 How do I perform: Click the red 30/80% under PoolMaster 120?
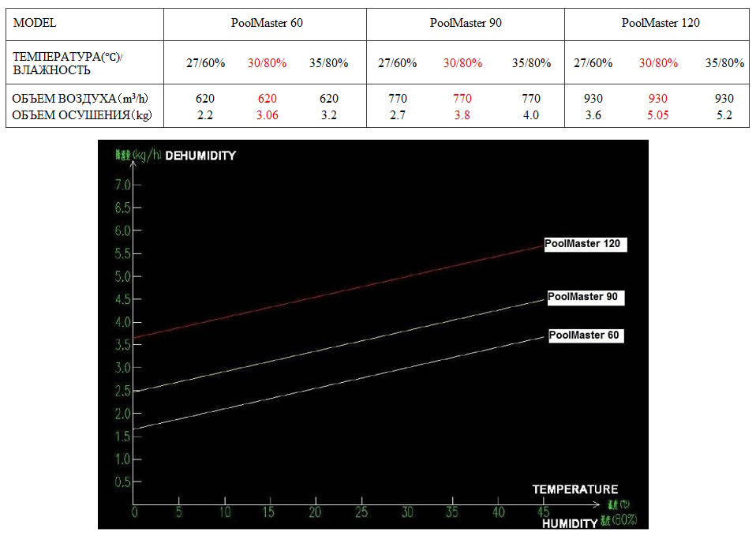click(x=658, y=63)
